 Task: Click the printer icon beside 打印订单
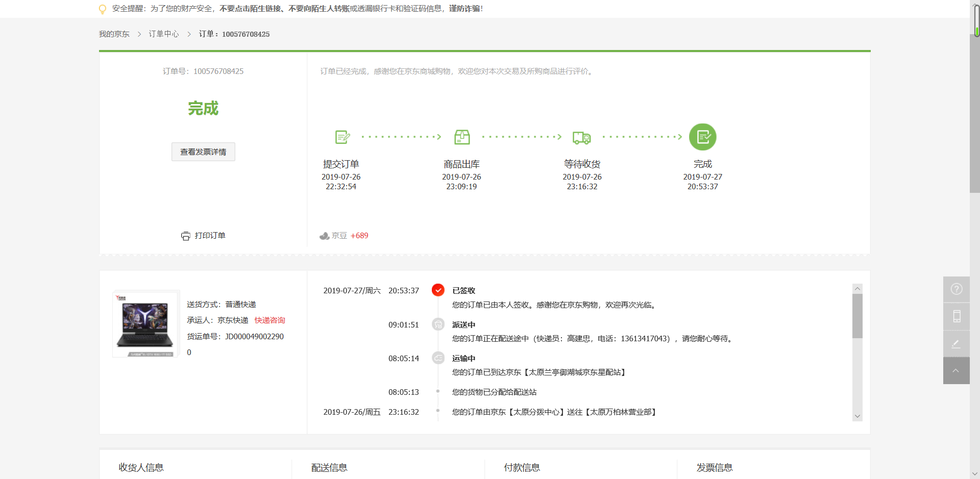point(186,236)
